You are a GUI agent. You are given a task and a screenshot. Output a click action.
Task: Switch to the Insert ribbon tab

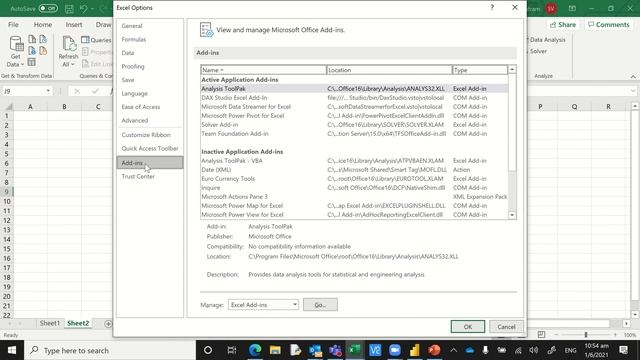[x=74, y=24]
